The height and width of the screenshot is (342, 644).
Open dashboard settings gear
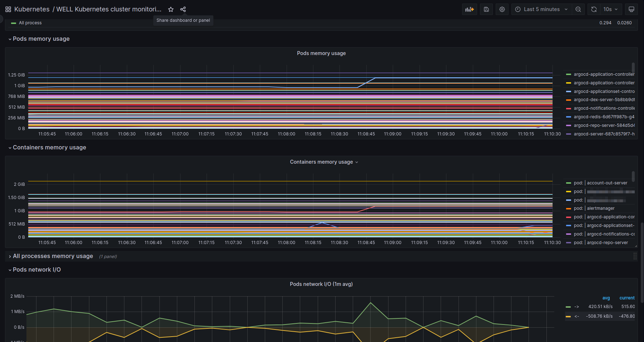(x=502, y=9)
